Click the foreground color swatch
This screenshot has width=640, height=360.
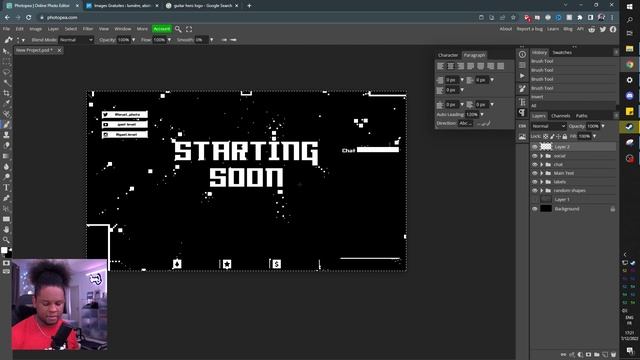click(4, 250)
